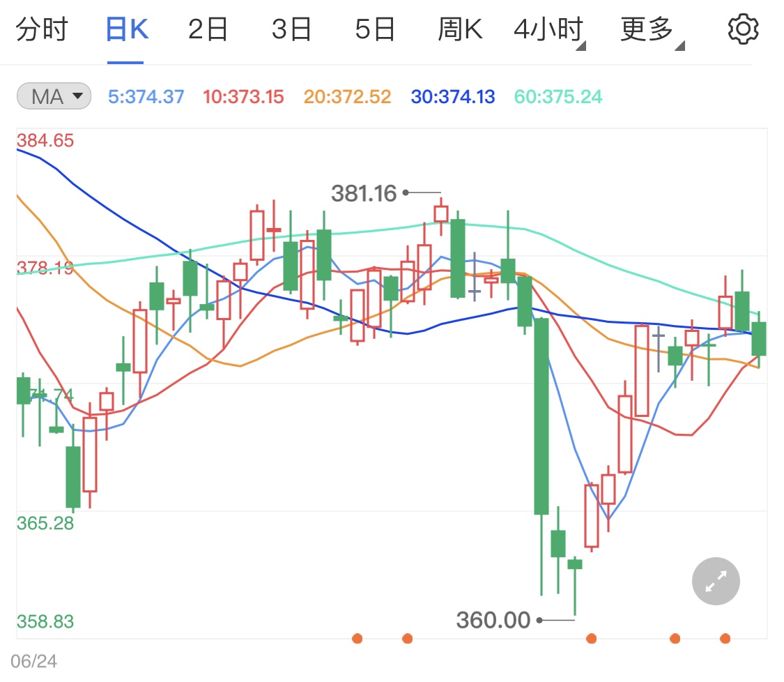Image resolution: width=784 pixels, height=682 pixels.
Task: Click the 365.28 axis price label
Action: tap(45, 524)
